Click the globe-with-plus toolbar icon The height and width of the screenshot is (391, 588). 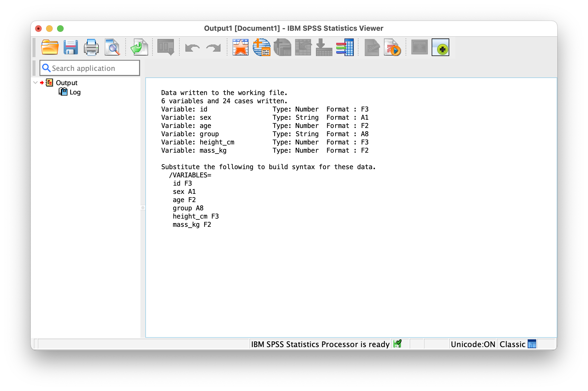click(x=261, y=47)
